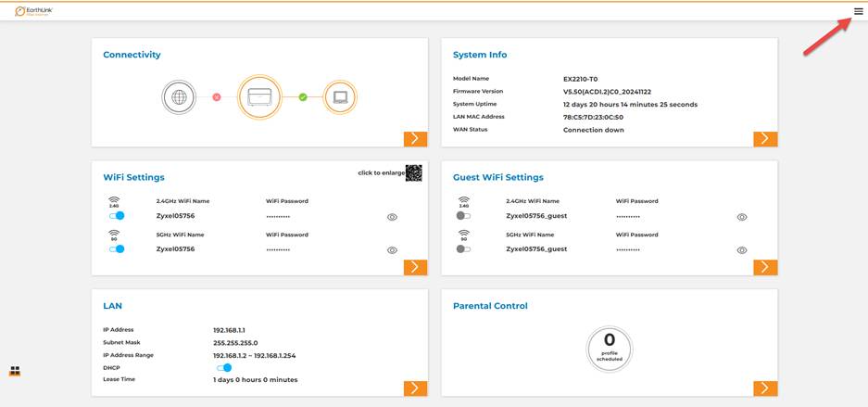Viewport: 868px width, 407px height.
Task: Click model name EX2210-T0
Action: [x=580, y=79]
